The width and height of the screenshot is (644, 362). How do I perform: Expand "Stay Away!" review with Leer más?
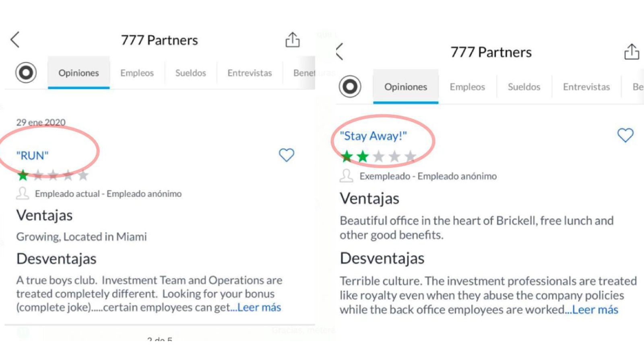pyautogui.click(x=595, y=310)
